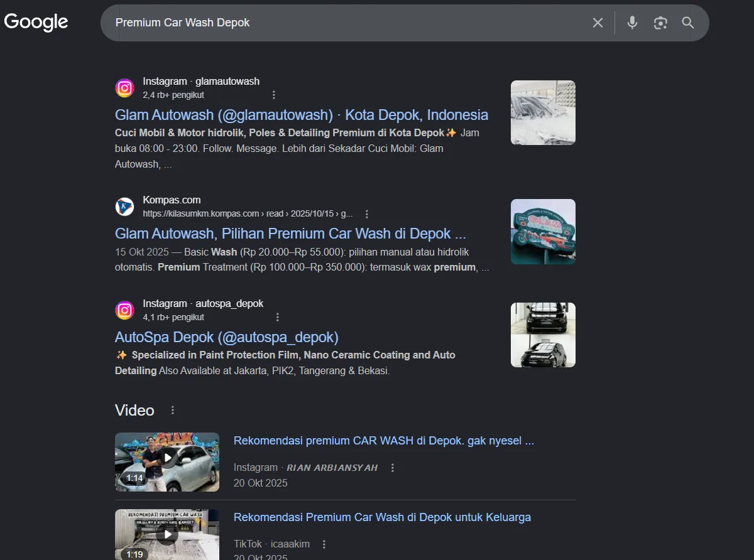Open Google Lens image search icon
The image size is (754, 560).
pyautogui.click(x=660, y=23)
